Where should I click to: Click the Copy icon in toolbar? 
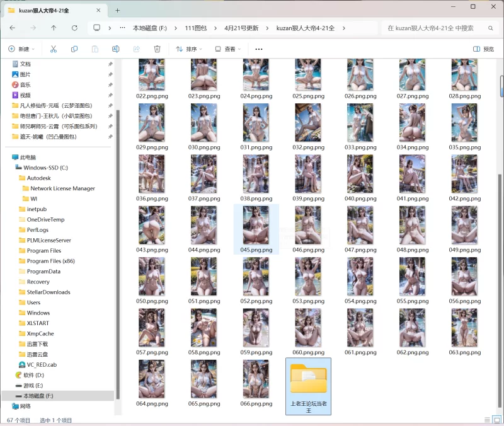tap(74, 49)
